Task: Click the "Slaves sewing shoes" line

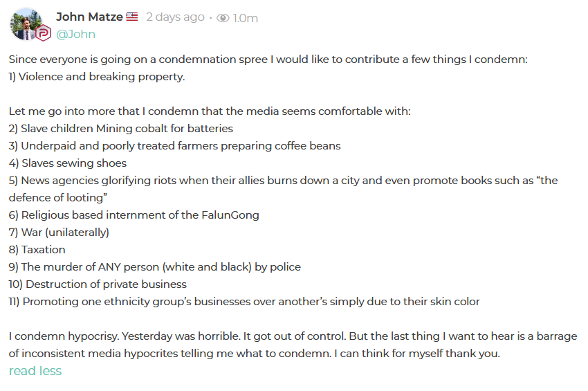Action: [x=68, y=163]
